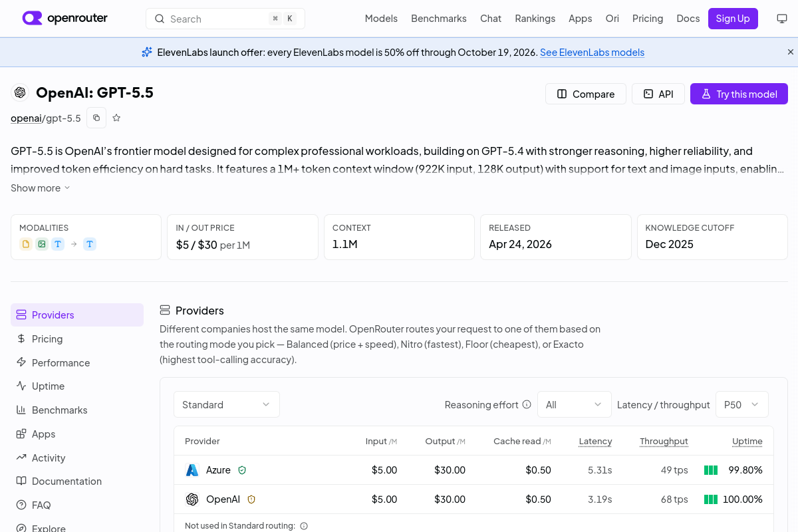Click the OpenRouter logo
Screen dimensions: 798x532
tap(65, 19)
